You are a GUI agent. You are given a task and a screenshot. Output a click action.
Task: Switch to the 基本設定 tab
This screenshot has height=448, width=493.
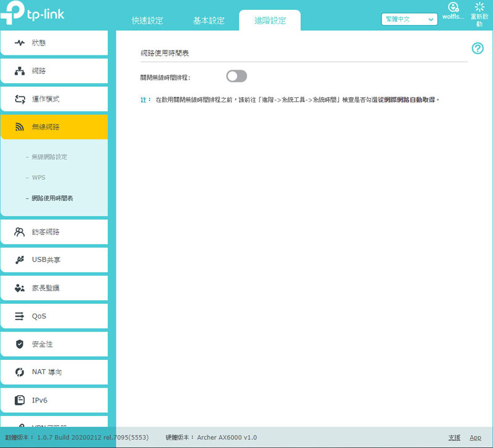pos(208,20)
